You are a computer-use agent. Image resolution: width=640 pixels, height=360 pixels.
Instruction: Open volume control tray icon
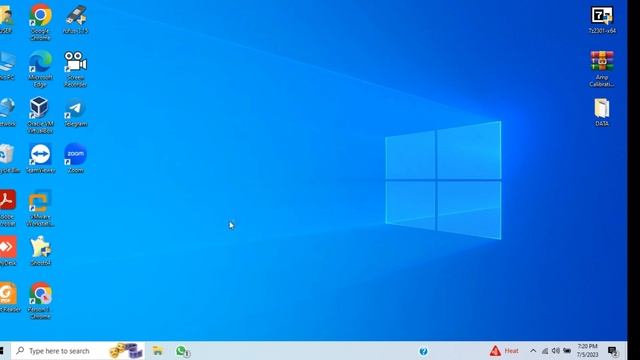556,351
